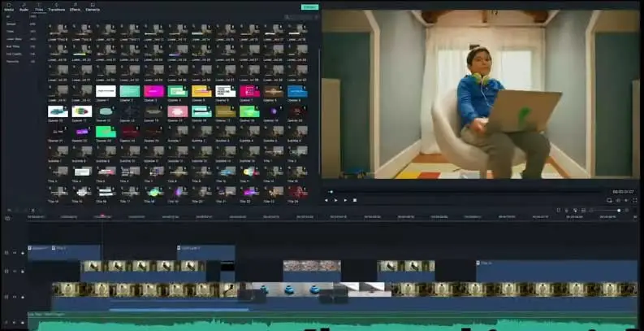
Task: Adjust the timeline zoom slider
Action: click(x=619, y=211)
